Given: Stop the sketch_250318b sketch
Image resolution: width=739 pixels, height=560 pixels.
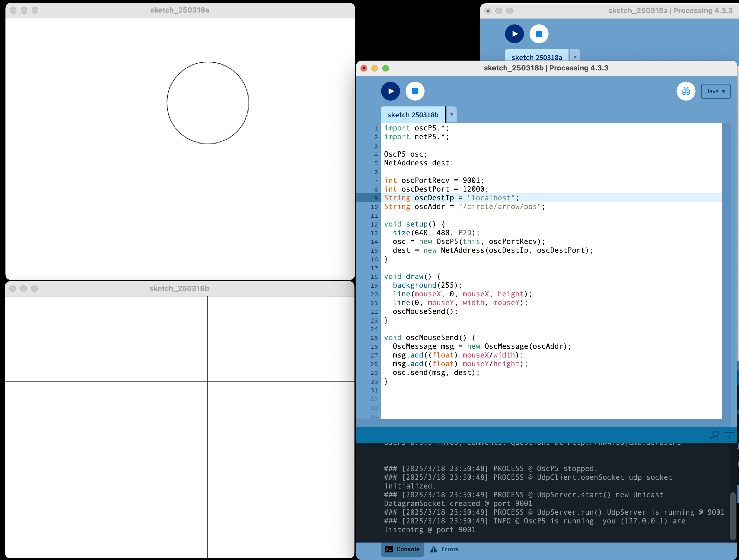Looking at the screenshot, I should coord(415,91).
